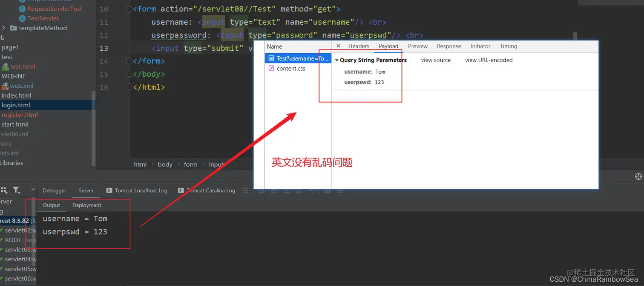Viewport: 644px width, 286px height.
Task: Select the Test?username request in Name list
Action: pos(298,58)
